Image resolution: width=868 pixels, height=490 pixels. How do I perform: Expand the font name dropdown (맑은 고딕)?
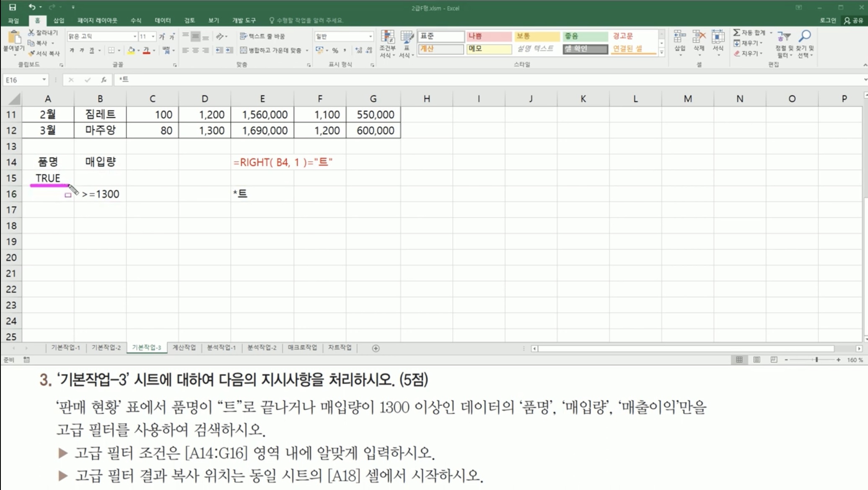click(x=135, y=36)
